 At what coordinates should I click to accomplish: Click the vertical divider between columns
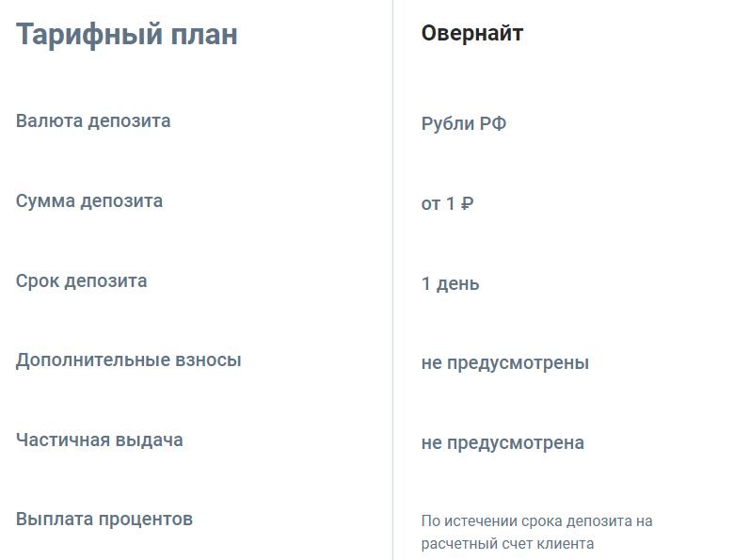(392, 282)
